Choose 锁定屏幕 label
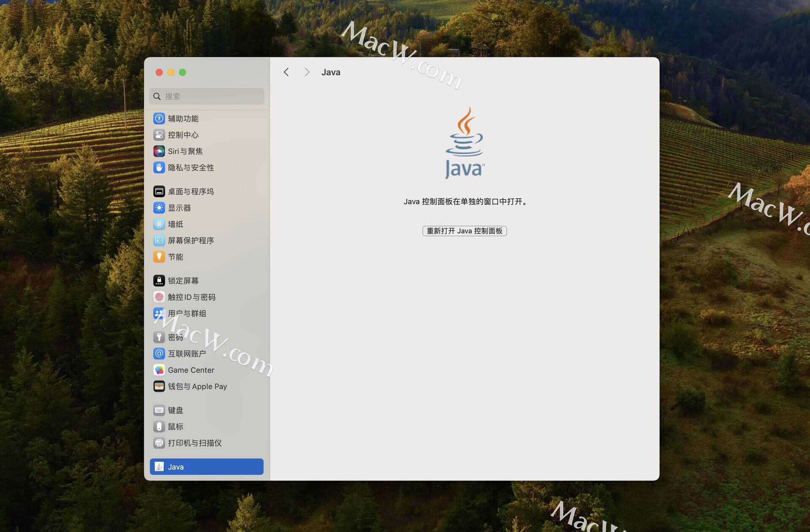The image size is (810, 532). (183, 281)
